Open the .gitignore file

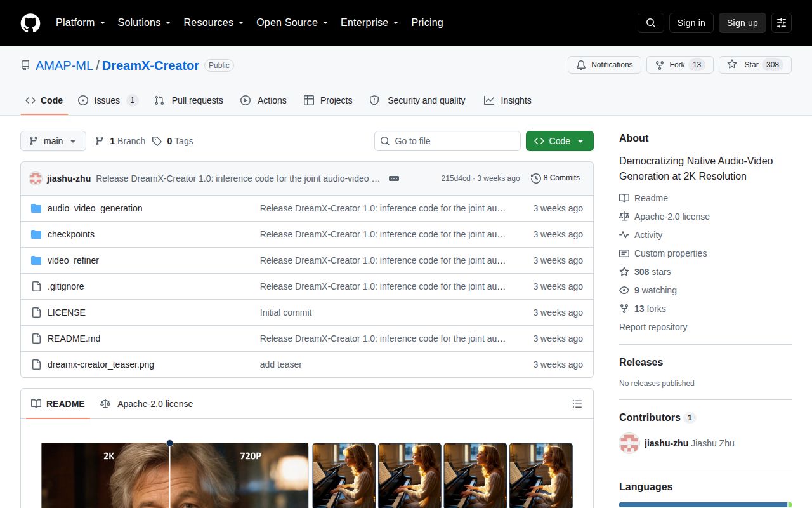tap(66, 286)
